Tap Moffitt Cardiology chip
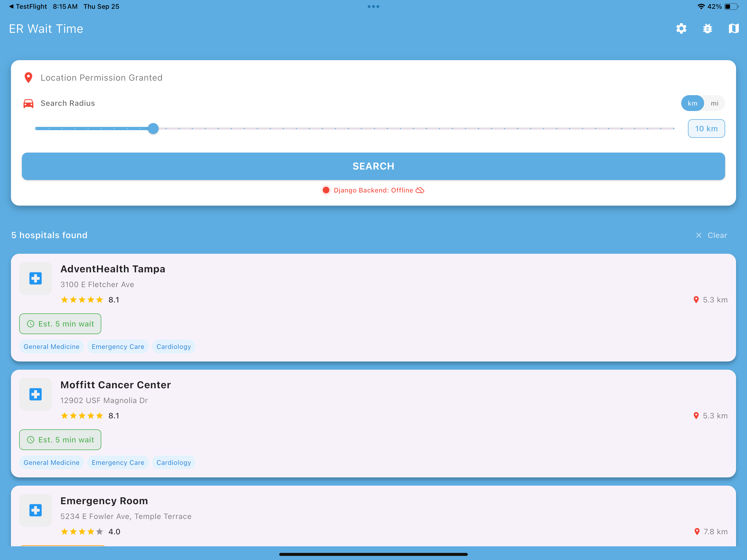This screenshot has height=560, width=747. pyautogui.click(x=174, y=462)
